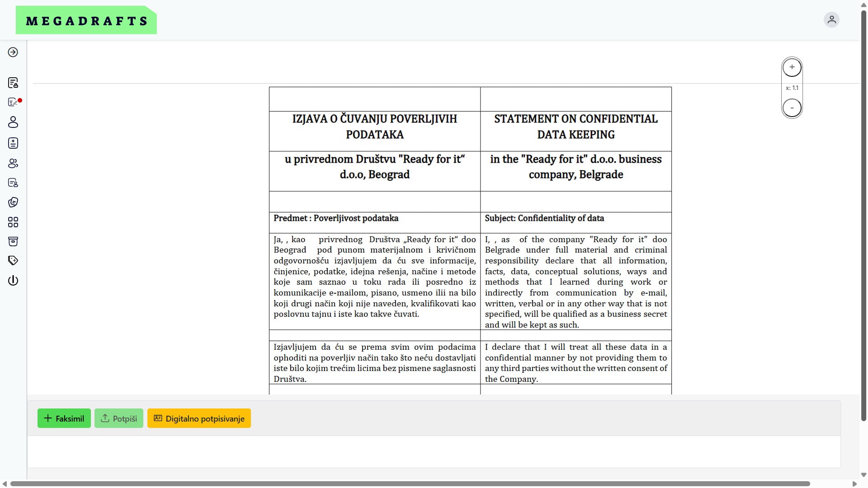
Task: Click the MEGADRAFTS logo
Action: point(86,21)
